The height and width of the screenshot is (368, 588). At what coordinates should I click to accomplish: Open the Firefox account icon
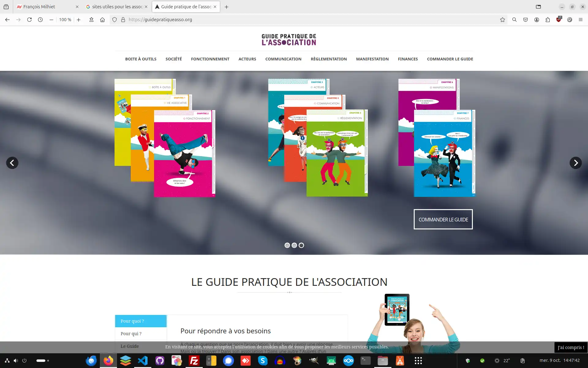[537, 20]
